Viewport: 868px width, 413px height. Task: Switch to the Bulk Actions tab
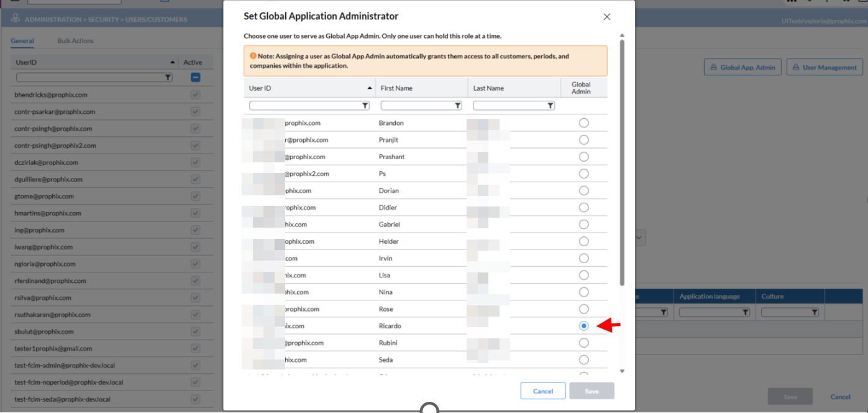point(75,41)
